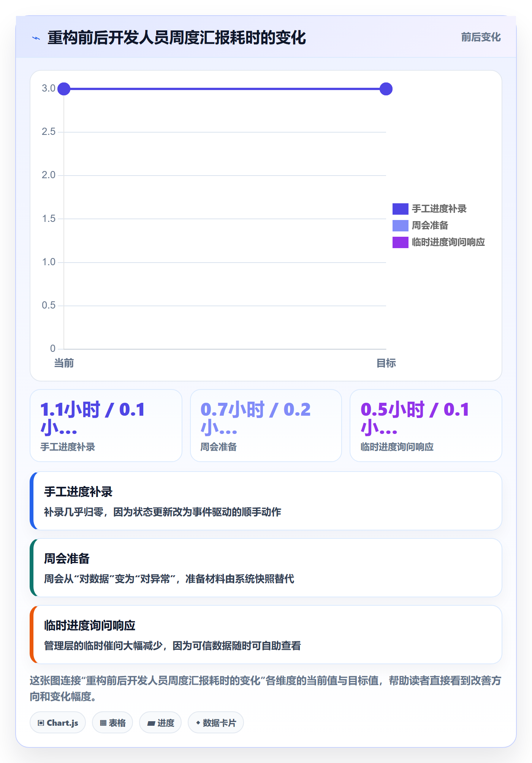Toggle 临时进度询问响应 legend color swatch
Screen dimensions: 532x763
tap(400, 242)
